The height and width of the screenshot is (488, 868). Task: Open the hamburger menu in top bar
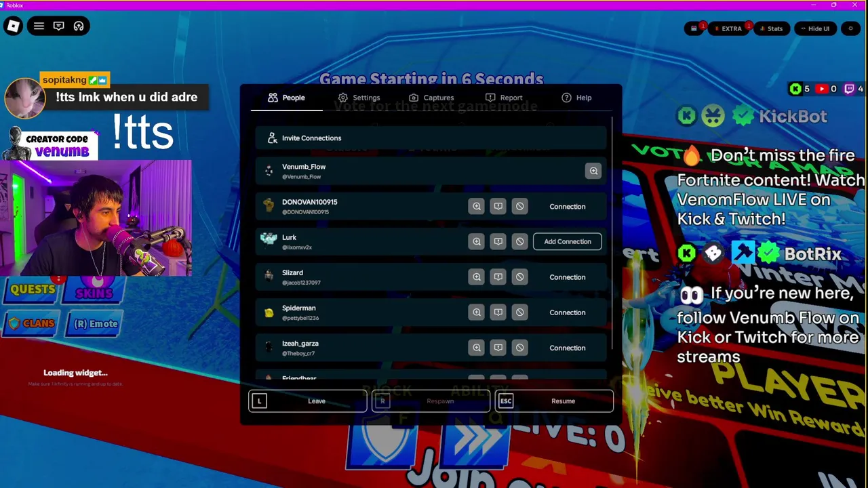(x=39, y=26)
